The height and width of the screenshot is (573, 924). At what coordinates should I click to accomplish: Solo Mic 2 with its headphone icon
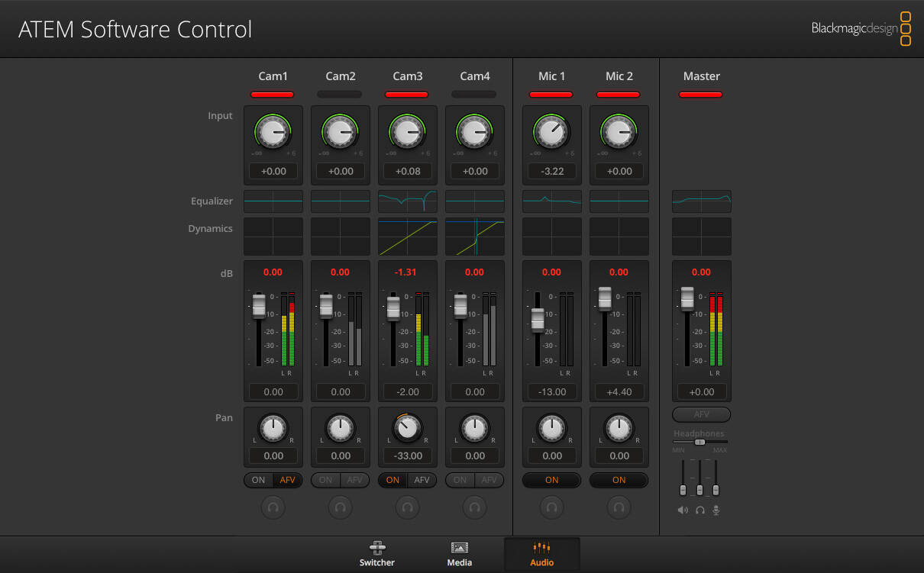[619, 507]
